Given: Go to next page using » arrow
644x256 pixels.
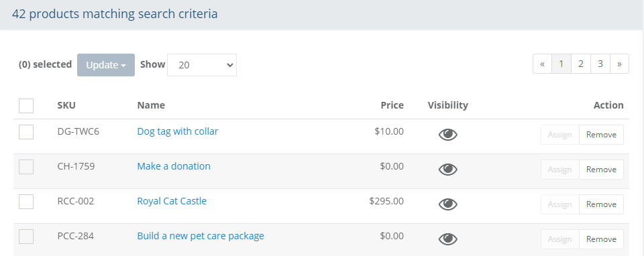Looking at the screenshot, I should (619, 64).
